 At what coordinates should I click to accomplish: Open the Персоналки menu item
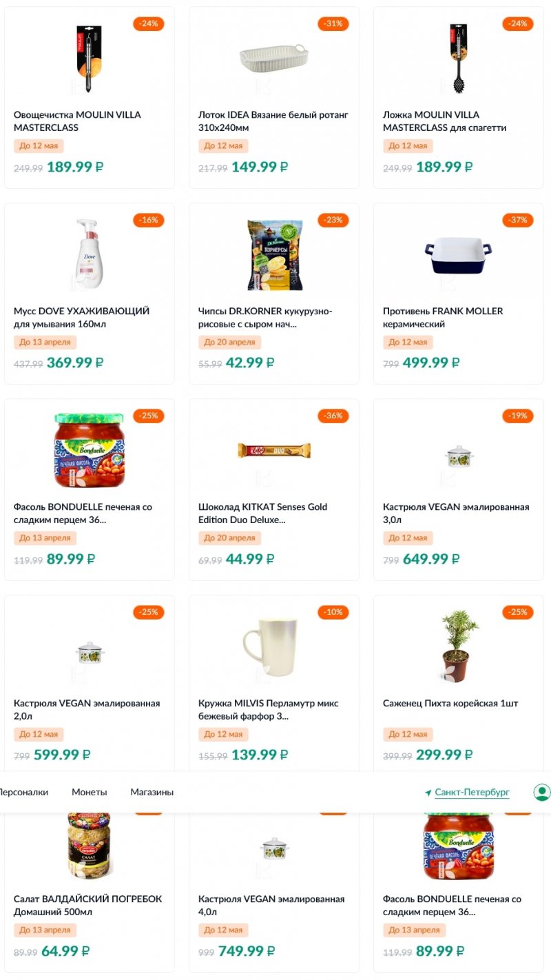click(x=23, y=792)
